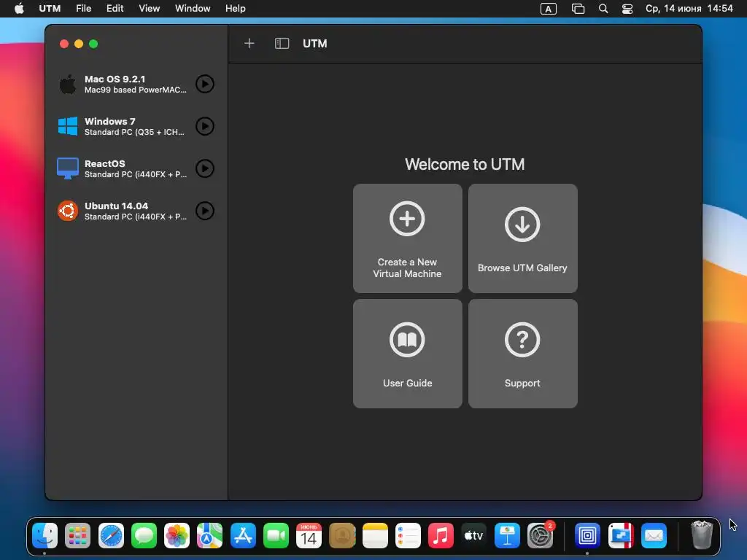This screenshot has height=560, width=747.
Task: Click the UTM app icon in Dock
Action: (x=587, y=536)
